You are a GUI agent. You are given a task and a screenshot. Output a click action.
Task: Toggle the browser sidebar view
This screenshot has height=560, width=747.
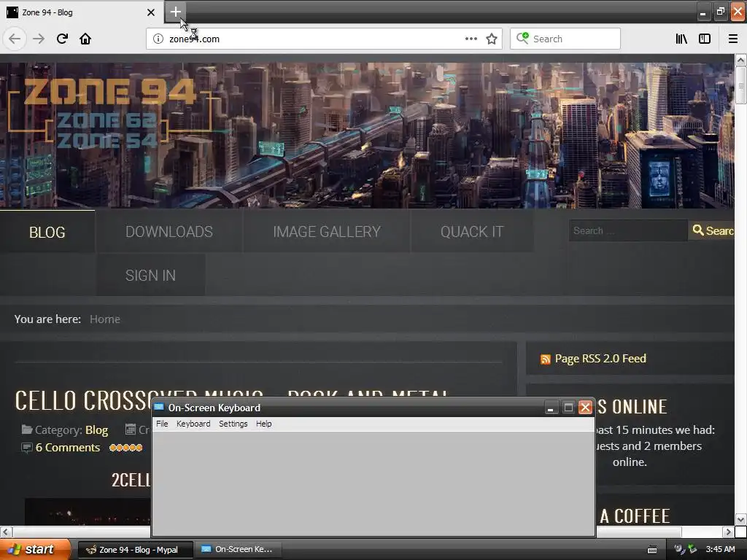coord(705,39)
